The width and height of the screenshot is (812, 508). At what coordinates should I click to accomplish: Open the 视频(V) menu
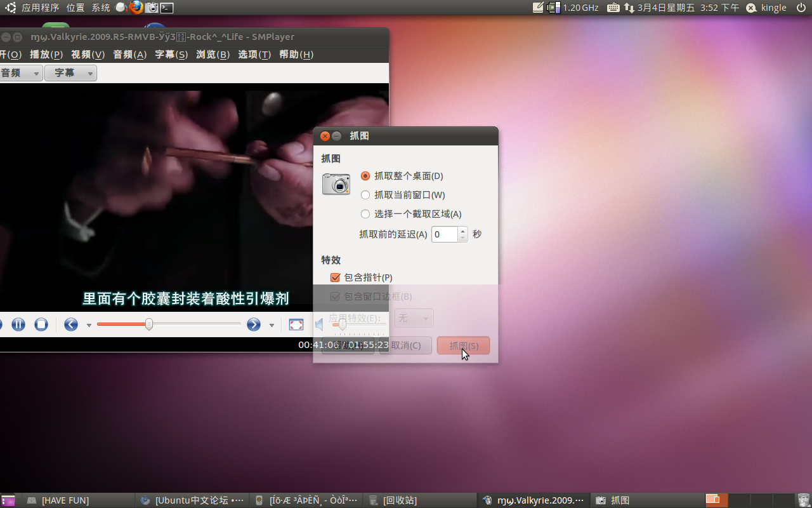(88, 55)
